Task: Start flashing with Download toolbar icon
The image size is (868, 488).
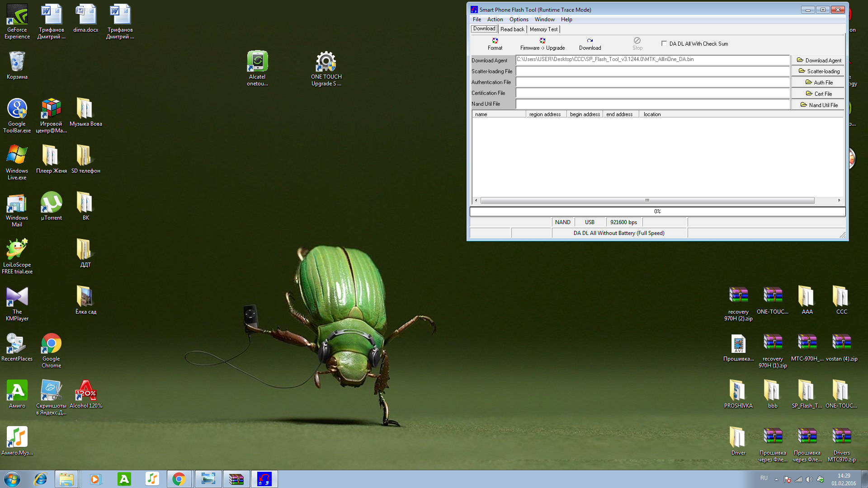Action: (590, 43)
